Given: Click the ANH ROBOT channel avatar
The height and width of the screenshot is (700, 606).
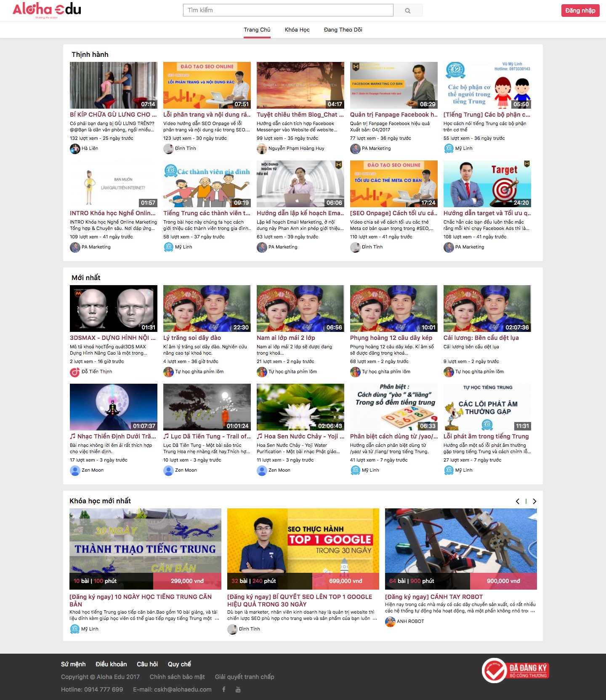Looking at the screenshot, I should [390, 622].
